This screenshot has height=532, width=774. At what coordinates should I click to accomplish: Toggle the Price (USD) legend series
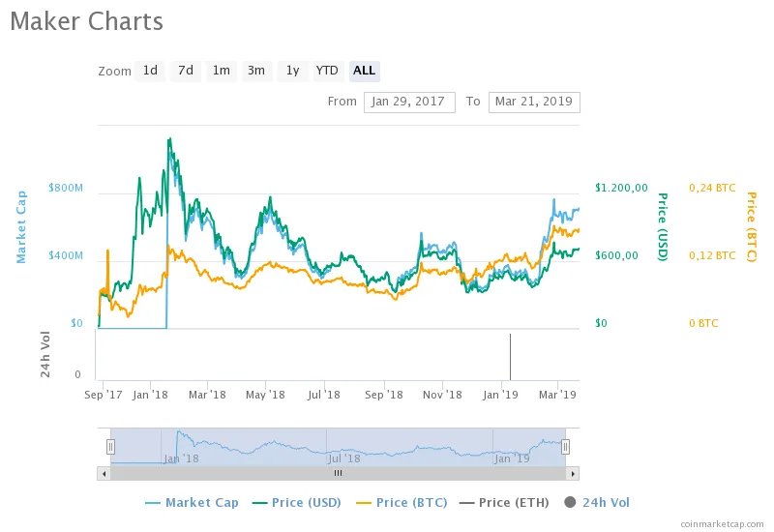click(297, 502)
